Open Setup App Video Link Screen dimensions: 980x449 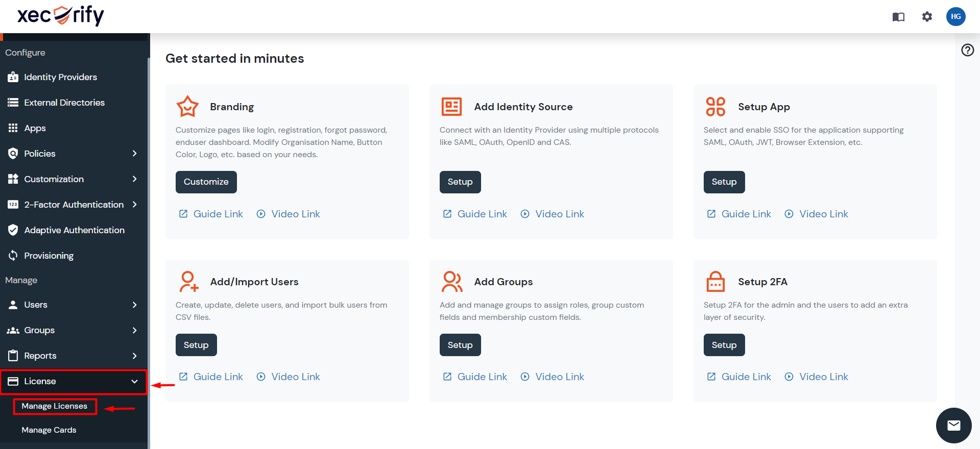tap(817, 214)
